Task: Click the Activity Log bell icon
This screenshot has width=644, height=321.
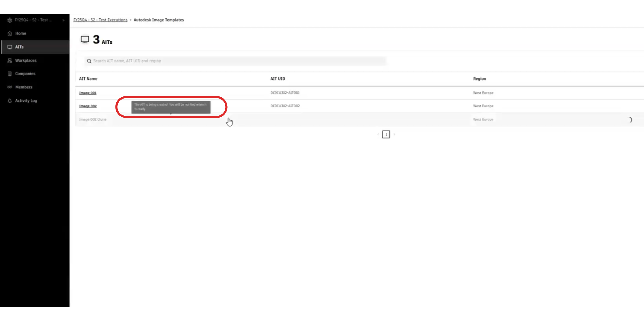Action: (x=10, y=101)
